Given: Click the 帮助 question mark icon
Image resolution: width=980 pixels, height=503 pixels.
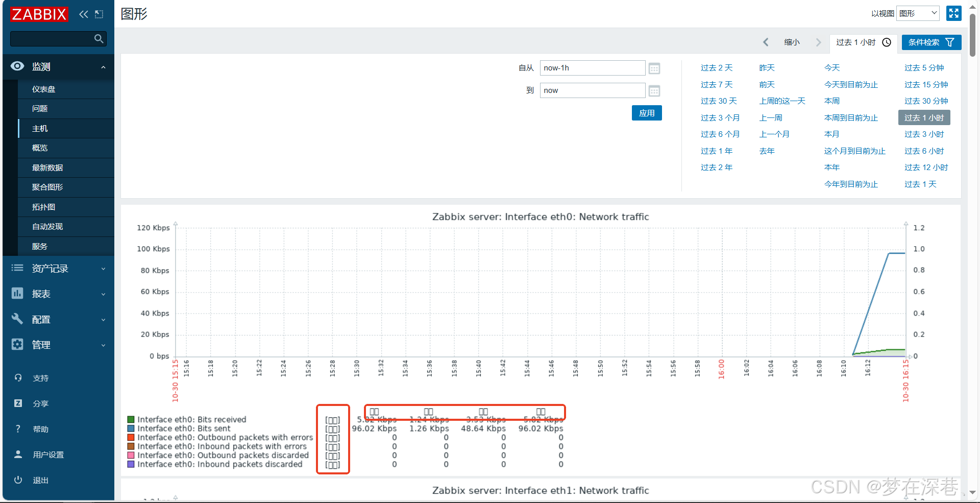Looking at the screenshot, I should pos(18,429).
